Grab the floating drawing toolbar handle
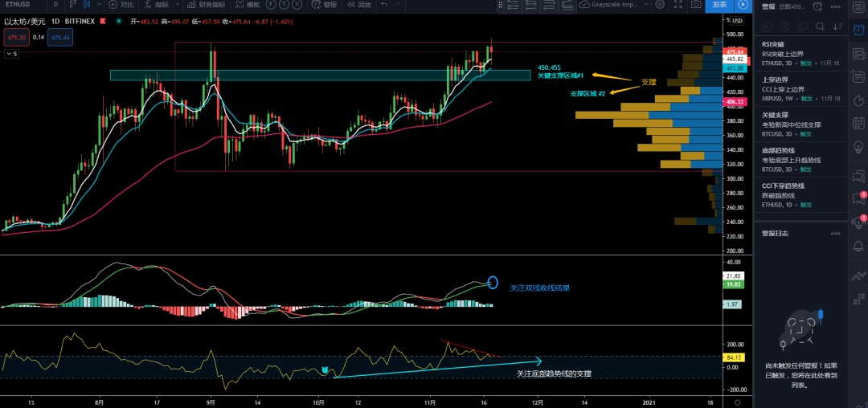Image resolution: width=868 pixels, height=408 pixels. [501, 5]
